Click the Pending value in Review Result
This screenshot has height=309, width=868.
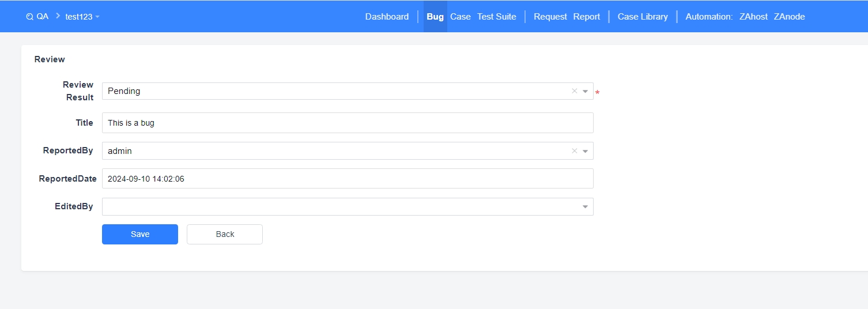pyautogui.click(x=124, y=91)
